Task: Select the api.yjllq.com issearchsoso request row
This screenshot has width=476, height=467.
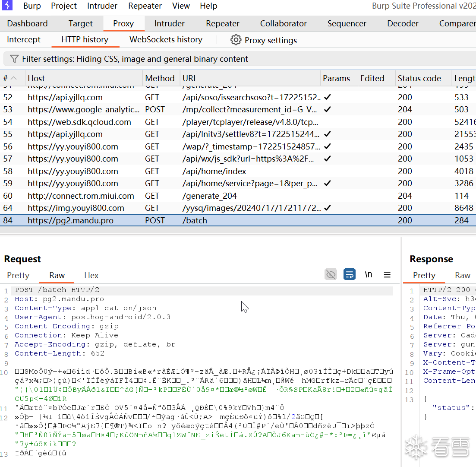Action: pyautogui.click(x=238, y=97)
